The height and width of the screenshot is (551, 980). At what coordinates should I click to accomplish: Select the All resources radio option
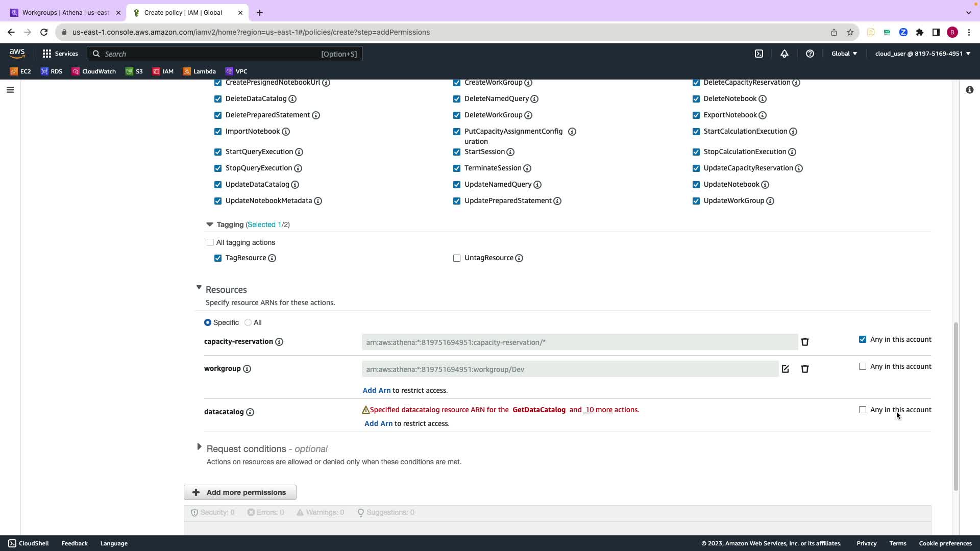coord(248,323)
